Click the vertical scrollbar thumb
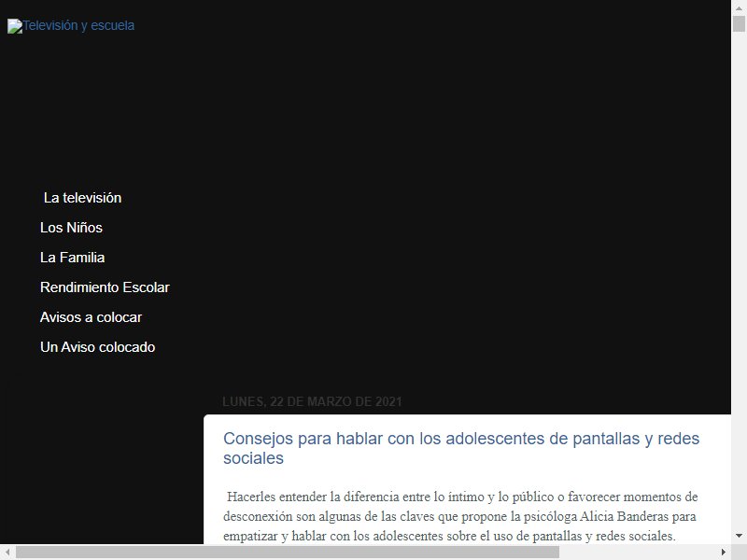This screenshot has width=747, height=560. point(739,24)
